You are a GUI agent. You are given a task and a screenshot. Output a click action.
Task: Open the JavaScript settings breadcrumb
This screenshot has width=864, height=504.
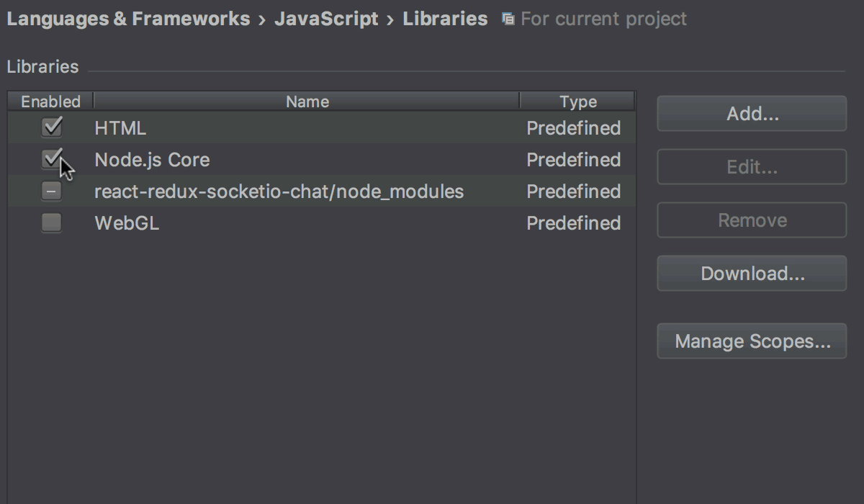tap(327, 18)
